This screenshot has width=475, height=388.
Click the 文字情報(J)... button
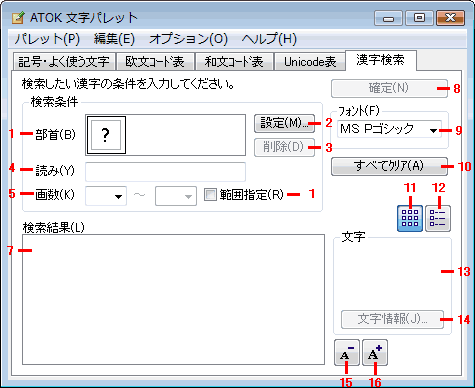pyautogui.click(x=392, y=319)
